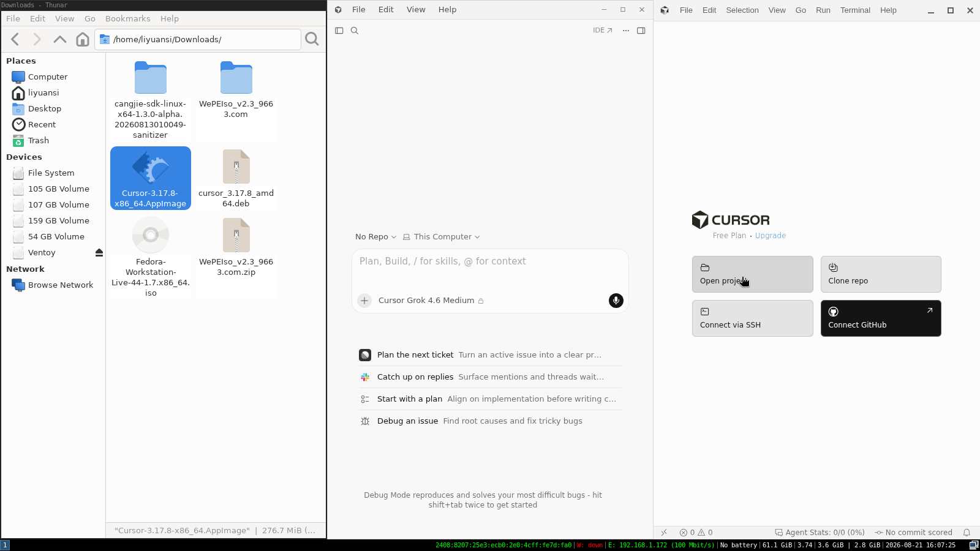Open the Cursor Grok 4.6 Medium model selector
Viewport: 980px width, 551px height.
[x=431, y=301]
